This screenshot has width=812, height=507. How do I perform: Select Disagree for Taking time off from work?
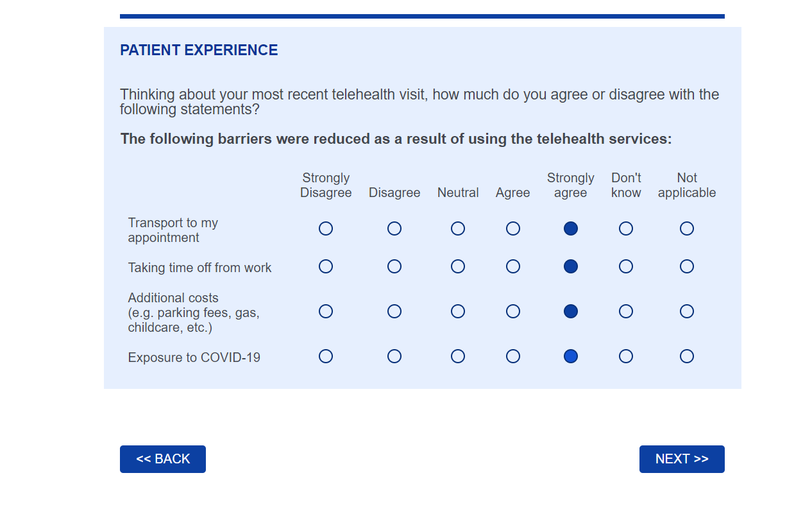click(x=394, y=266)
